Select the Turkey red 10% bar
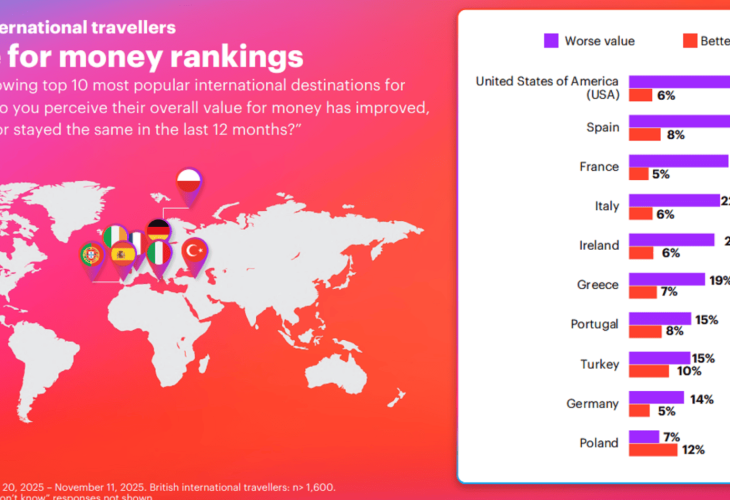Image resolution: width=730 pixels, height=500 pixels. [x=648, y=371]
